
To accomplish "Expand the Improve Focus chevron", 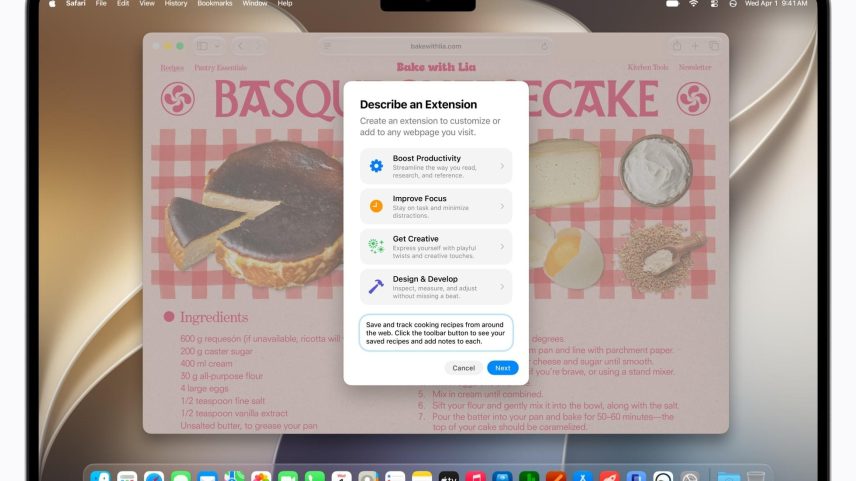I will point(502,206).
